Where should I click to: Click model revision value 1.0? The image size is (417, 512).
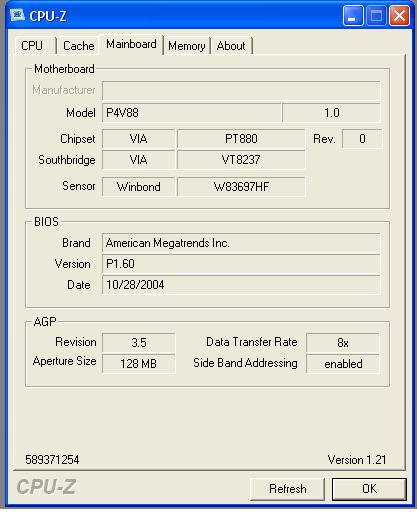331,113
